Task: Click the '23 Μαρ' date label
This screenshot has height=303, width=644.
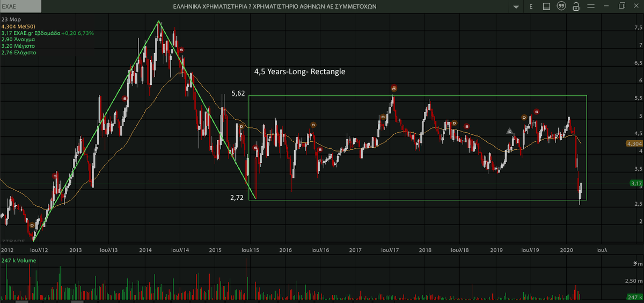Action: click(x=11, y=19)
